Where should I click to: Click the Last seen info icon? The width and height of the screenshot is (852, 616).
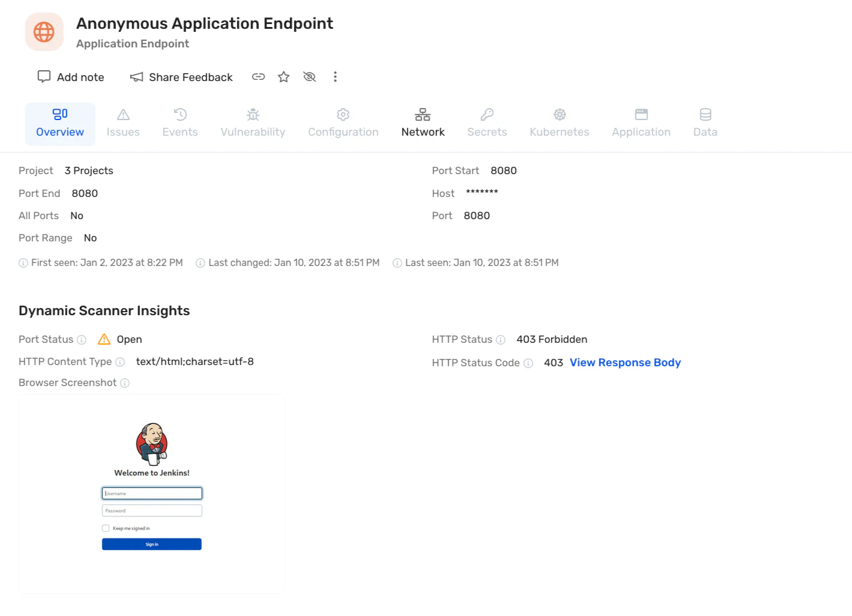click(x=397, y=263)
